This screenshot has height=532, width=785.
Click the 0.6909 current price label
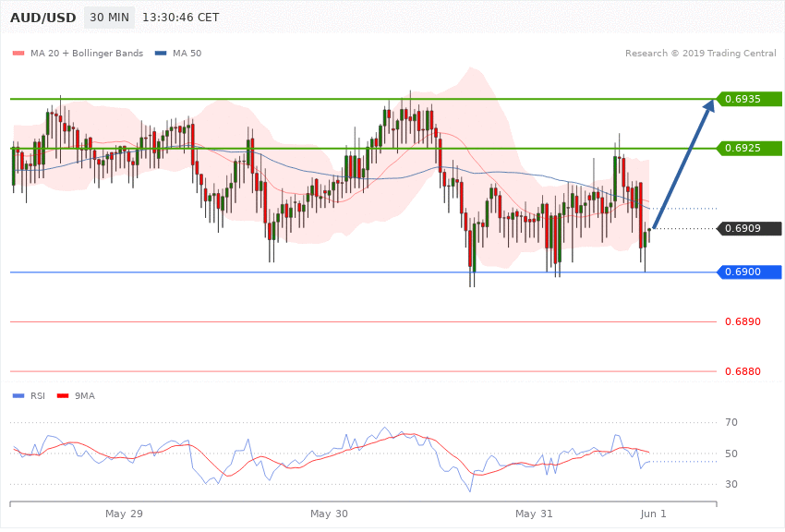(750, 229)
